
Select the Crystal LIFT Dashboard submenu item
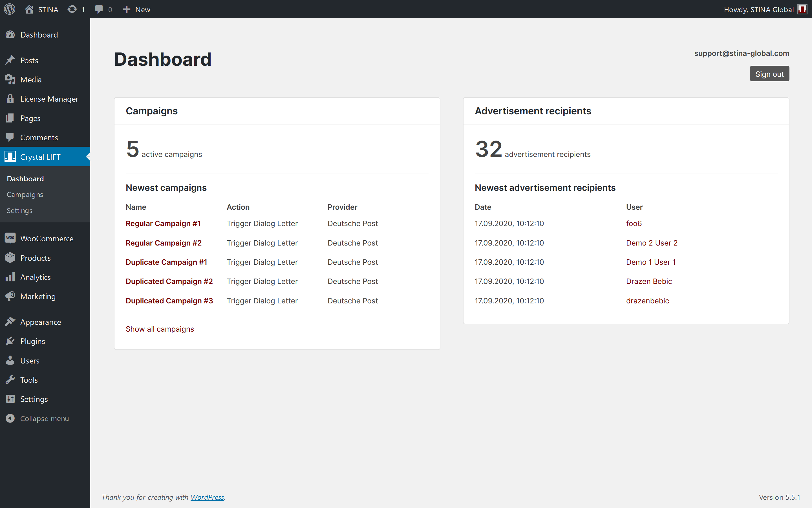point(25,178)
